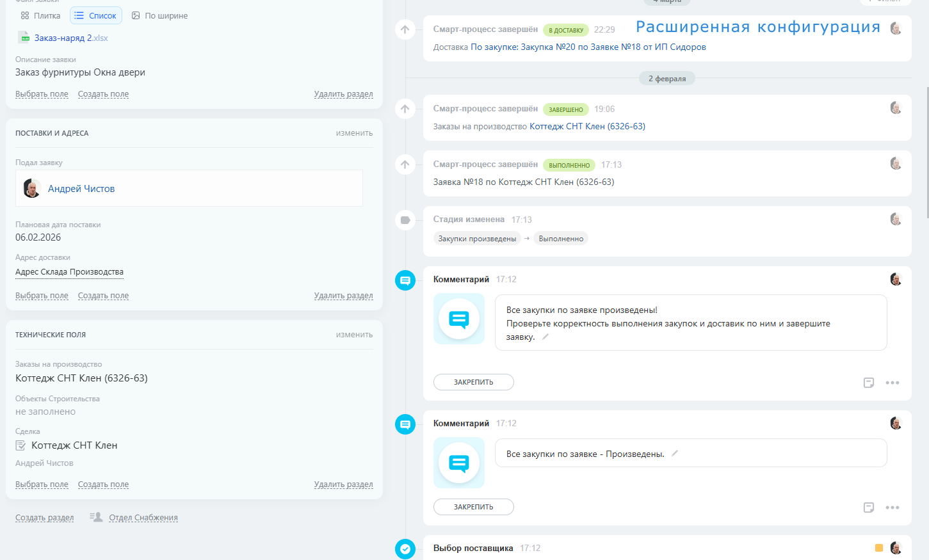Click the arrow icon of the ЗАВЕРШЕНО entry
The width and height of the screenshot is (929, 560).
(405, 109)
